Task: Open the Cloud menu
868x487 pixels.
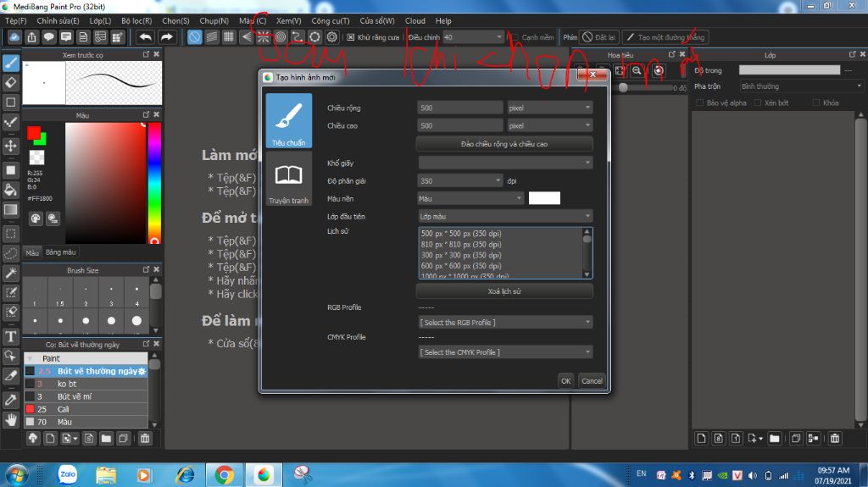Action: 415,20
